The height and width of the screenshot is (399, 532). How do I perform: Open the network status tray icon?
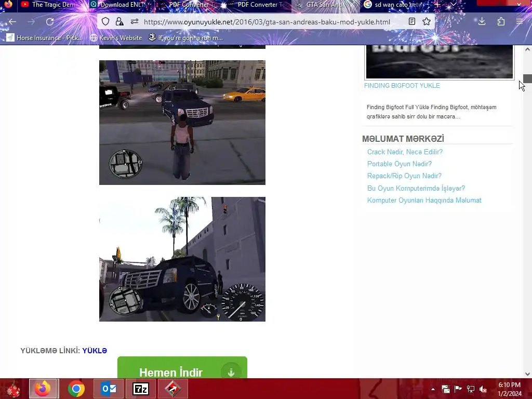pyautogui.click(x=471, y=389)
